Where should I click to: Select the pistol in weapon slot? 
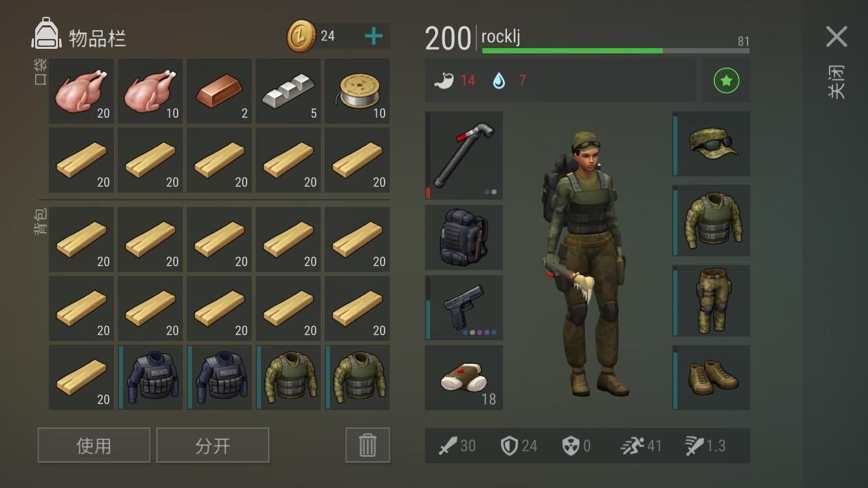pos(464,307)
